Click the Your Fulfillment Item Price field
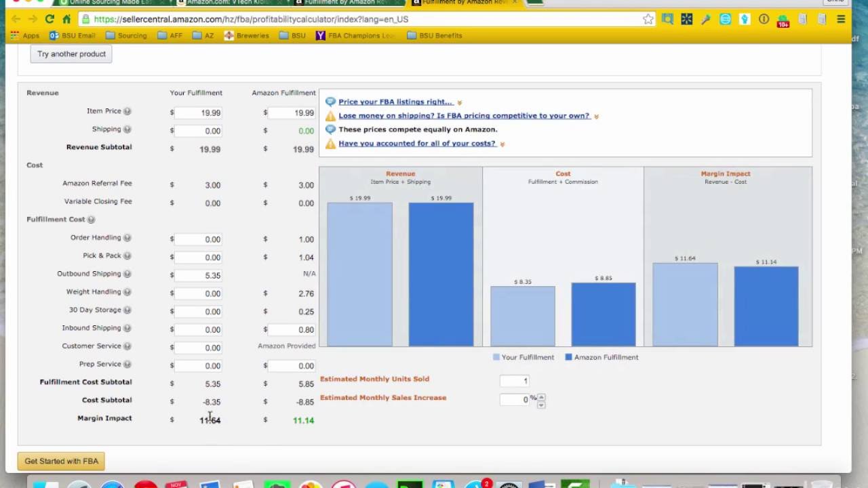Viewport: 868px width, 488px height. pyautogui.click(x=198, y=113)
